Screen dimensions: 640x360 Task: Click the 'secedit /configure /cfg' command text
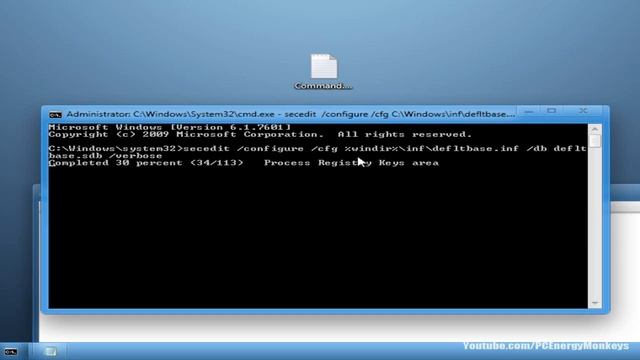pos(260,149)
